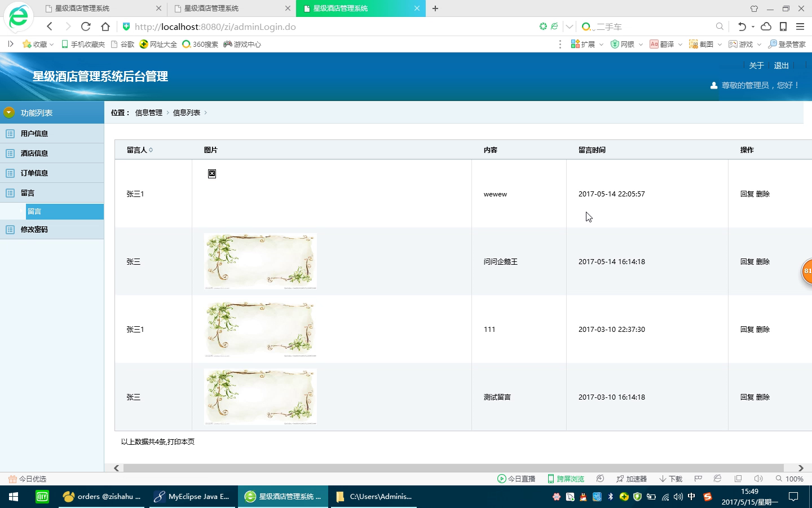Click 回复 for wewew message
Viewport: 812px width, 508px height.
747,194
